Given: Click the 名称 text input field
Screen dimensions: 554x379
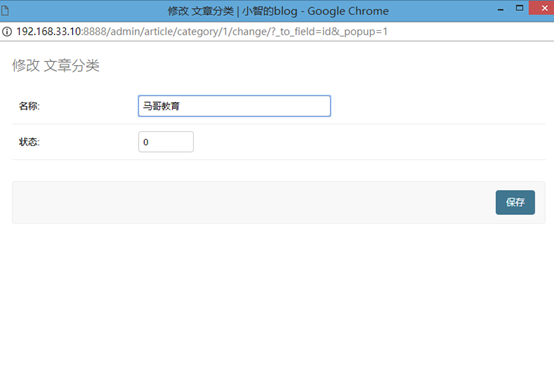Looking at the screenshot, I should click(x=234, y=106).
